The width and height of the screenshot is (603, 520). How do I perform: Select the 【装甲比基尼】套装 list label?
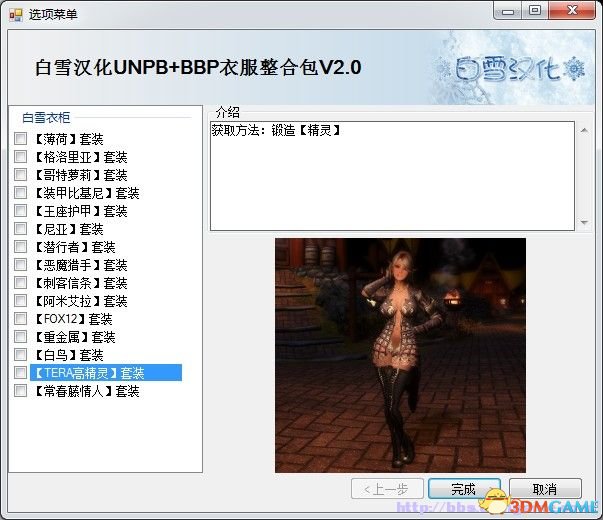coord(87,193)
